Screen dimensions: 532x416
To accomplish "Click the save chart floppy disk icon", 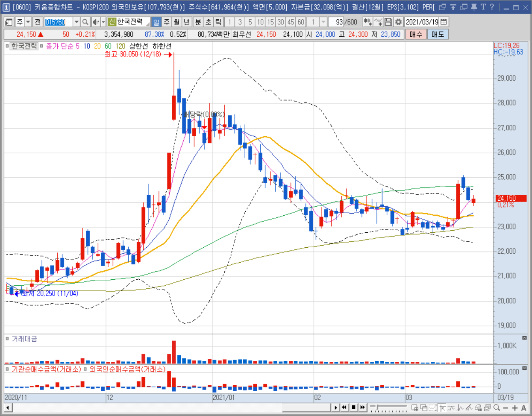I will (x=388, y=22).
